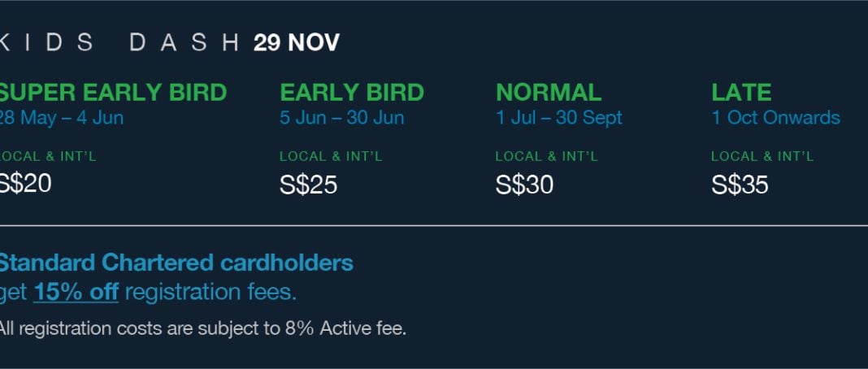Click the 15% off link

[x=76, y=292]
